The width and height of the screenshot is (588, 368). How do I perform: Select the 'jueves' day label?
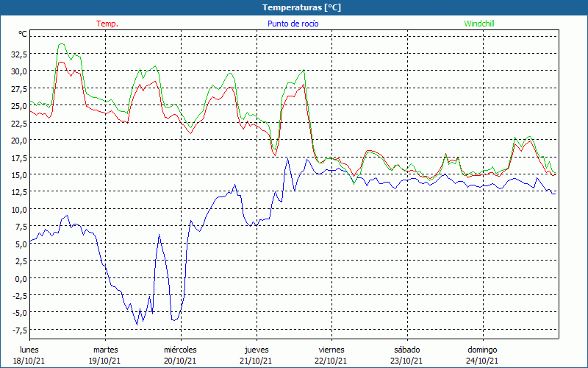pos(256,350)
